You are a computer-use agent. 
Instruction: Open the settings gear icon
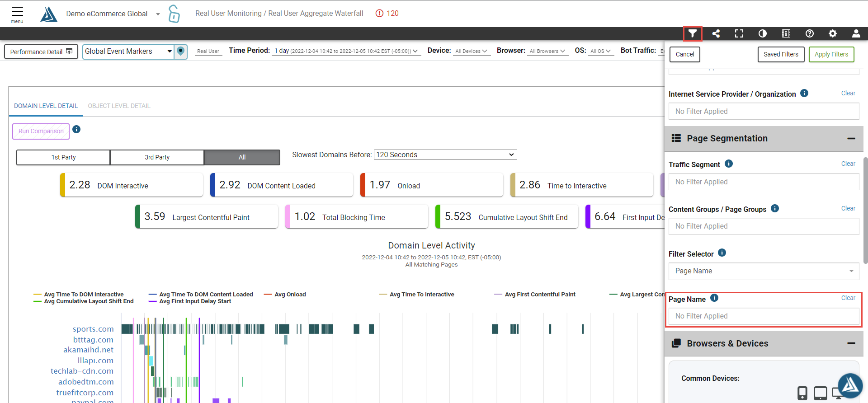coord(833,33)
